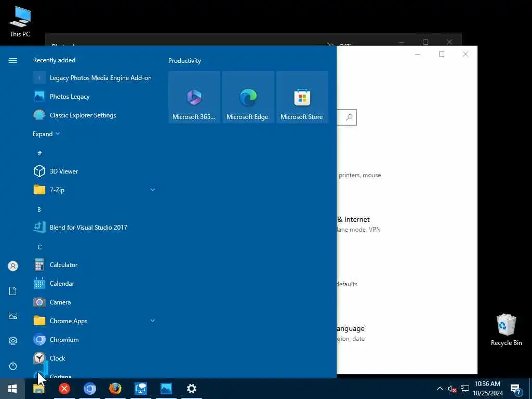Switch to Chromium on the taskbar
Image resolution: width=532 pixels, height=399 pixels.
click(x=89, y=389)
